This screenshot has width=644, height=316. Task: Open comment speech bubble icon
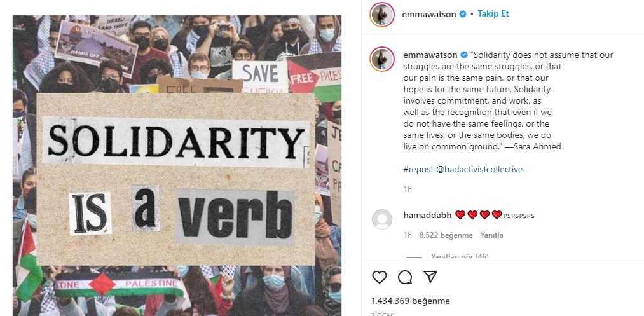405,277
